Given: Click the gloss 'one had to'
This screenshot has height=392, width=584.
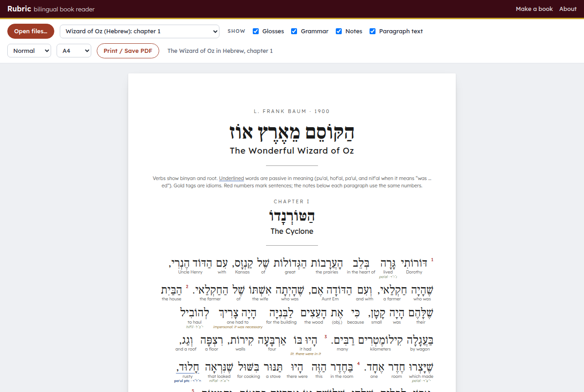Looking at the screenshot, I should point(238,322).
